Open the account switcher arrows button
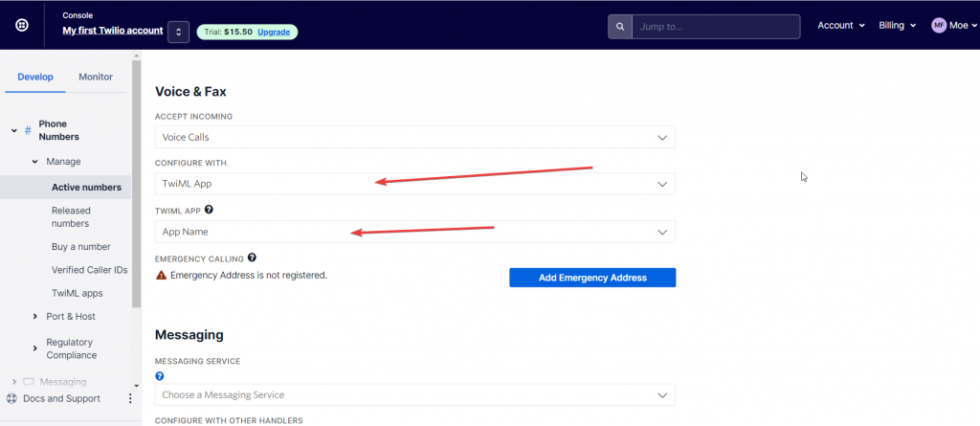Screen dimensions: 980x426 [178, 32]
